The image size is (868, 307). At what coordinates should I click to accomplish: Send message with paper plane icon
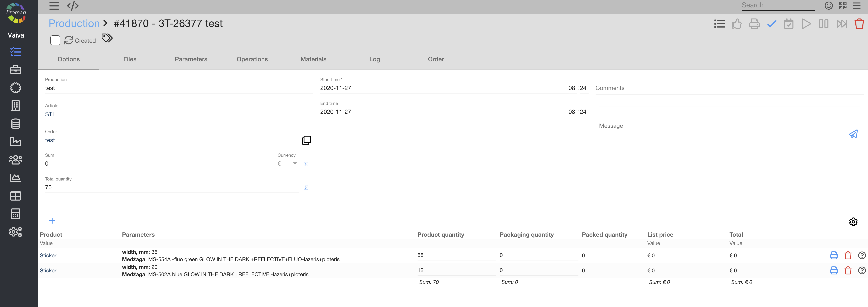[x=853, y=134]
